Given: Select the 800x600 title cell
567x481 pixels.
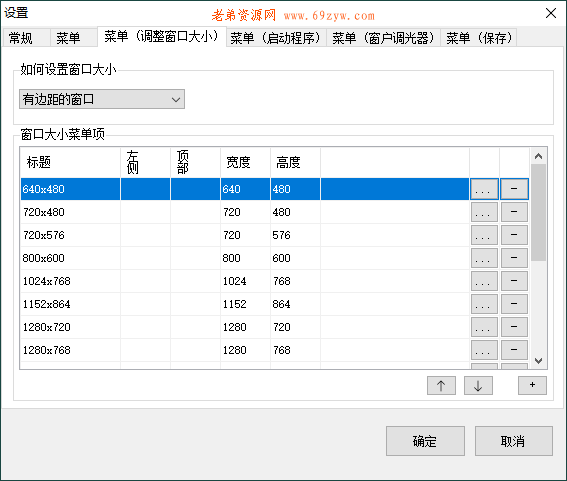Looking at the screenshot, I should pos(71,258).
